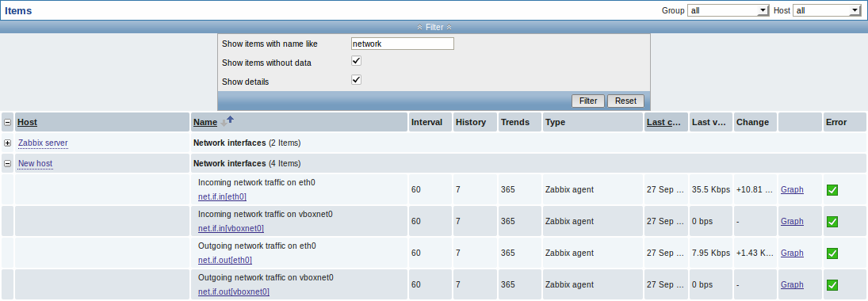Screen dimensions: 868x301
Task: Click green status icon for net.if.out[vboxnet0]
Action: (x=832, y=285)
